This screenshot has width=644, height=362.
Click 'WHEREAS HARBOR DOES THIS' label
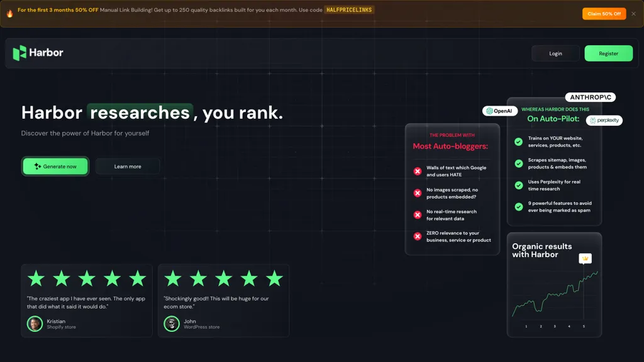555,109
